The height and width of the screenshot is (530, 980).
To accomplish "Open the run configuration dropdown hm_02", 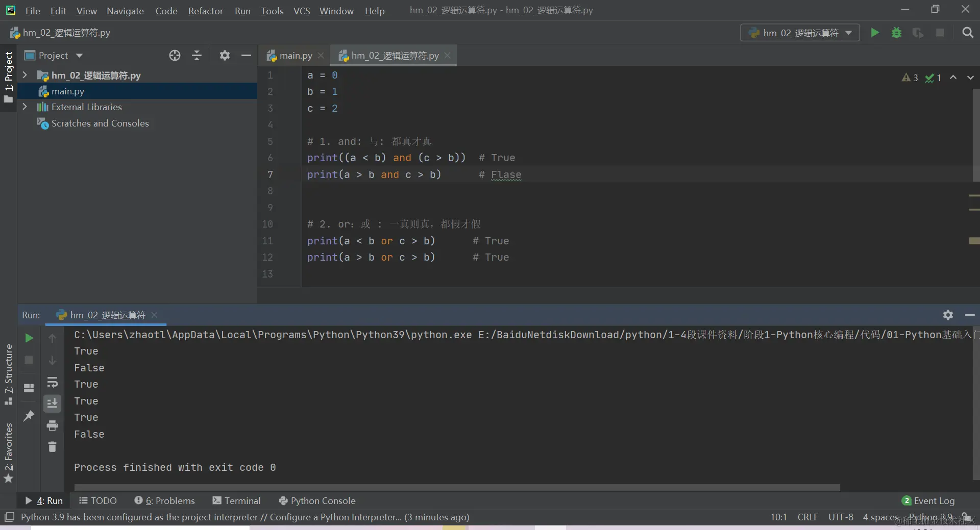I will click(800, 33).
